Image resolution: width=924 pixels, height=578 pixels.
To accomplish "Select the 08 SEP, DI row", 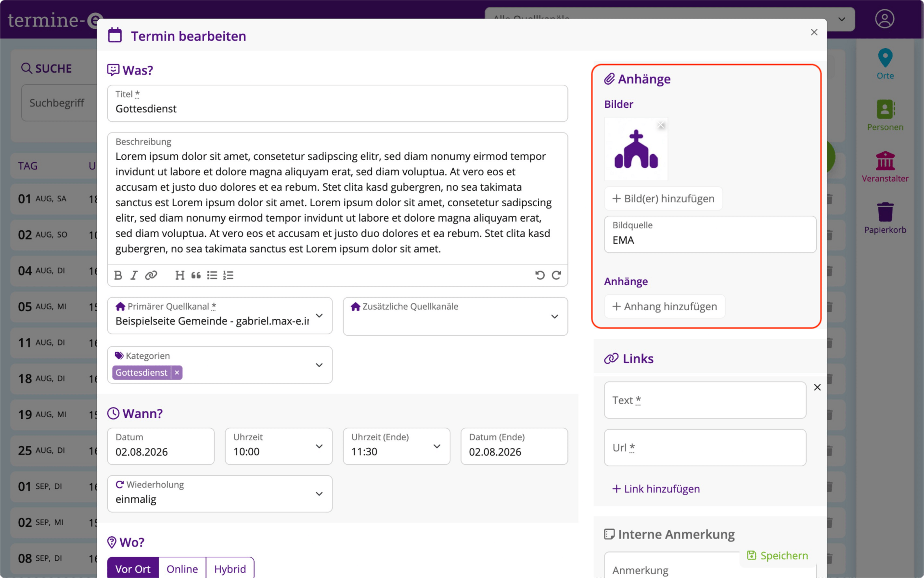I will click(x=53, y=558).
